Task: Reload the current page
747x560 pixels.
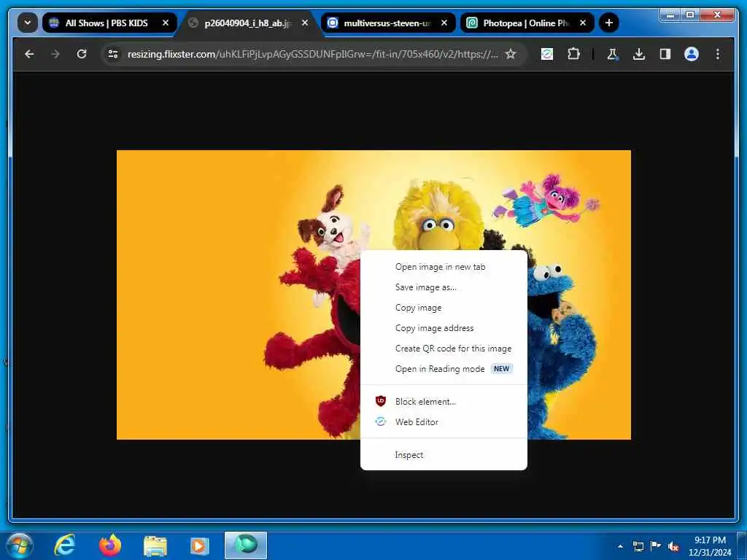Action: coord(82,54)
